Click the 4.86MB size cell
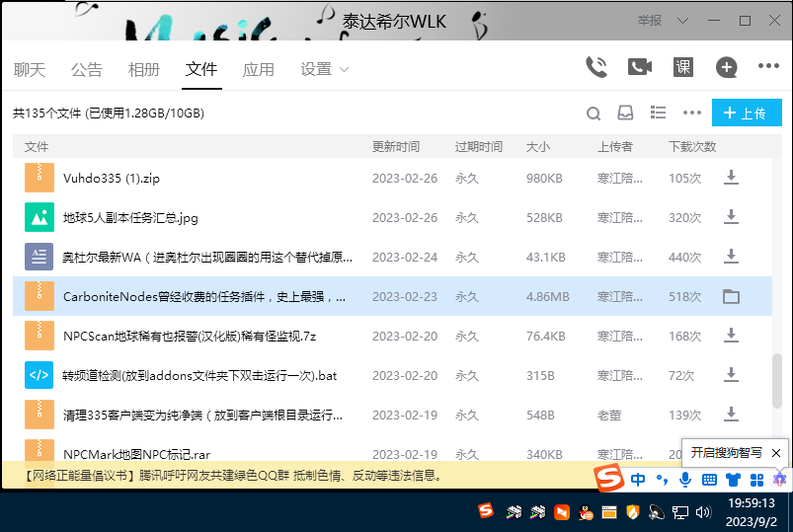Viewport: 793px width, 532px height. pos(548,297)
